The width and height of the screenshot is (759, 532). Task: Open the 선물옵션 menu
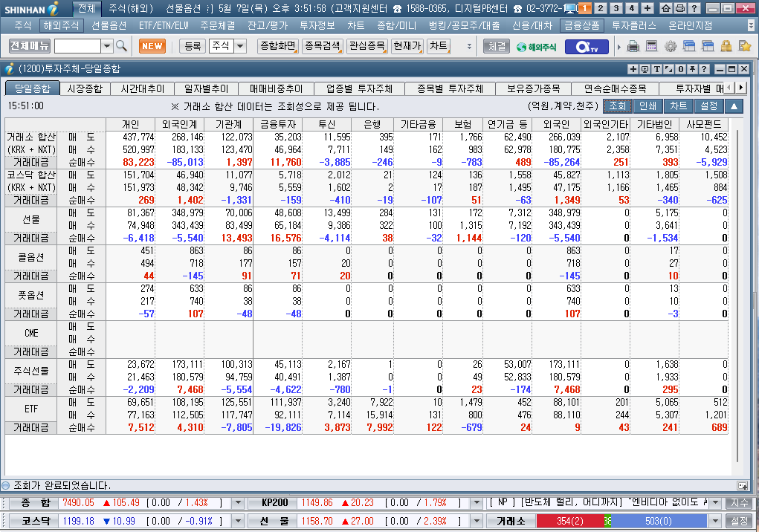click(x=109, y=25)
